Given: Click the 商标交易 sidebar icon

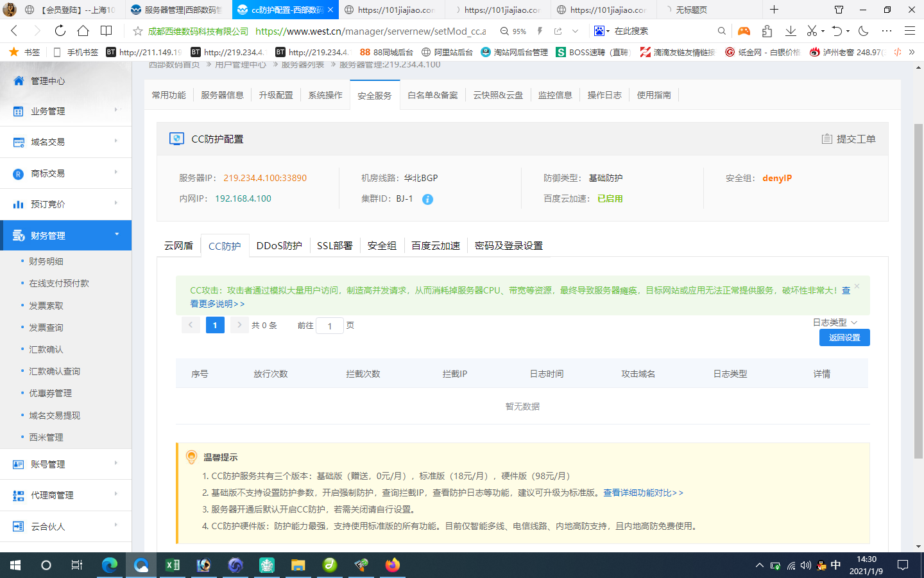Looking at the screenshot, I should click(x=17, y=173).
